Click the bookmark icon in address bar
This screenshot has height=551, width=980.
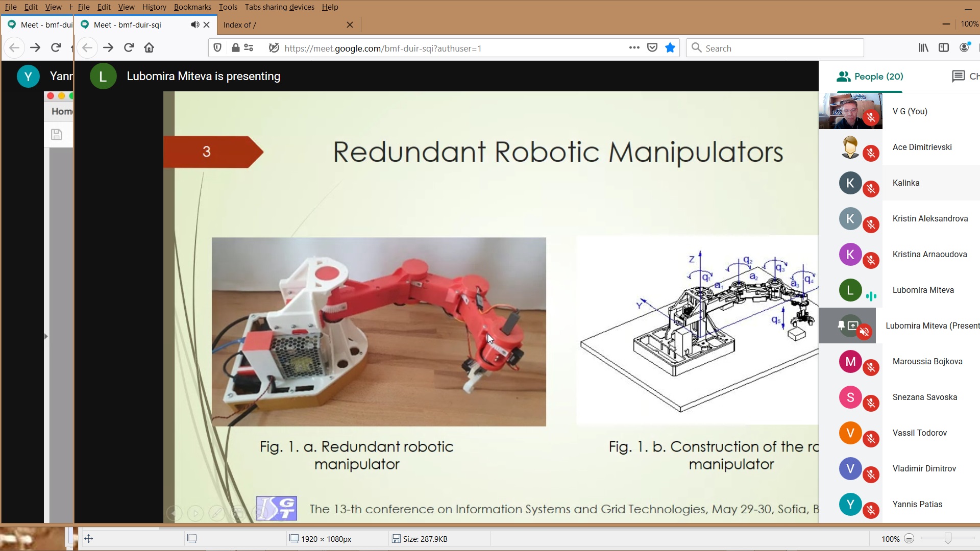670,48
